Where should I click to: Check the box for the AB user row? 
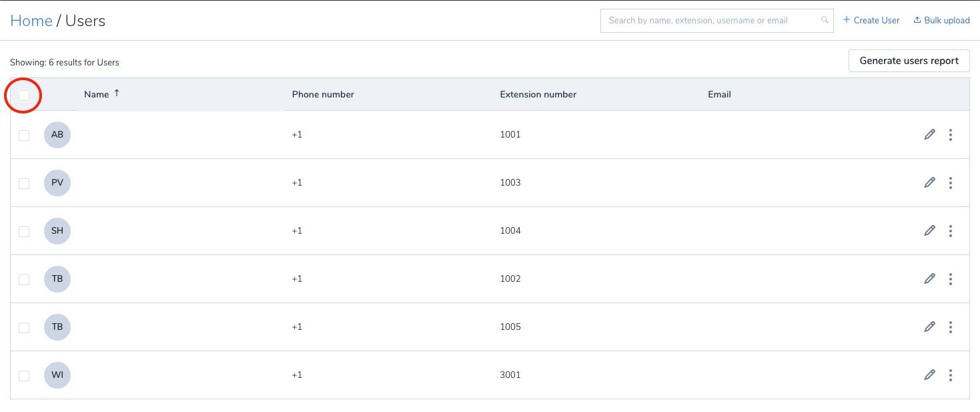24,136
